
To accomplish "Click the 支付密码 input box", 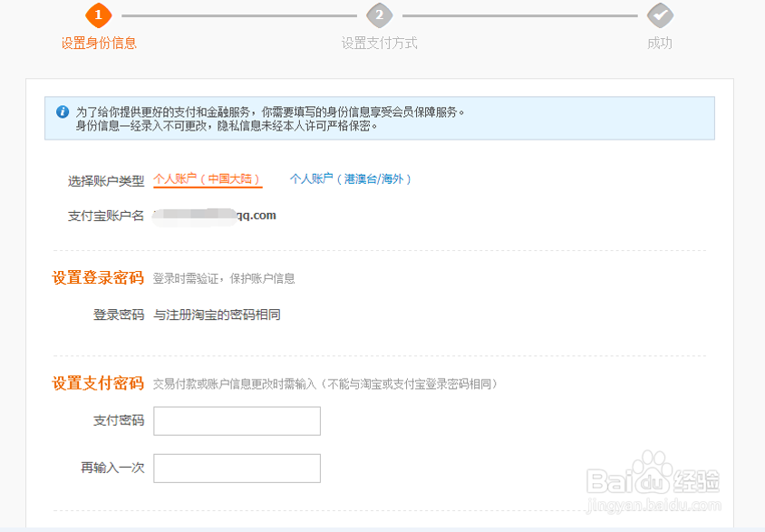I will [x=237, y=421].
